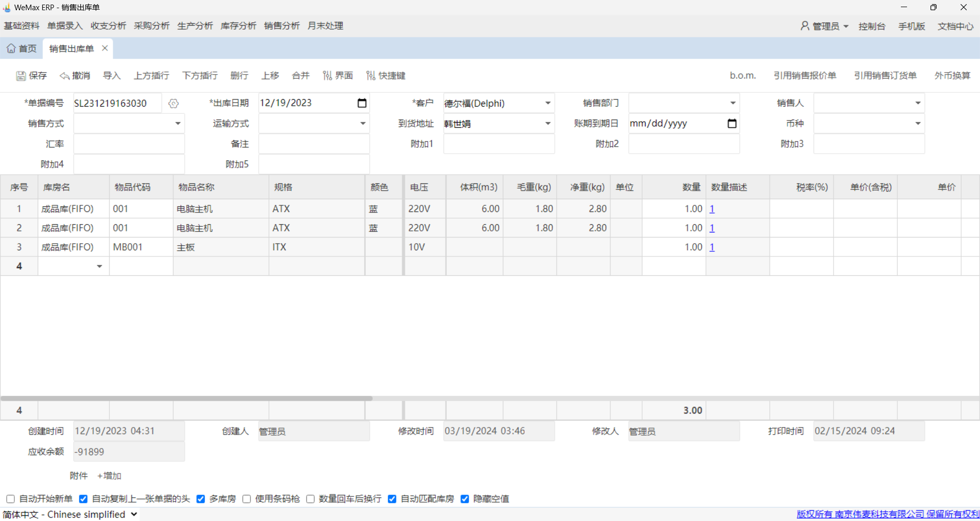Open the 快捷键 shortcuts icon
The height and width of the screenshot is (521, 980).
point(371,76)
